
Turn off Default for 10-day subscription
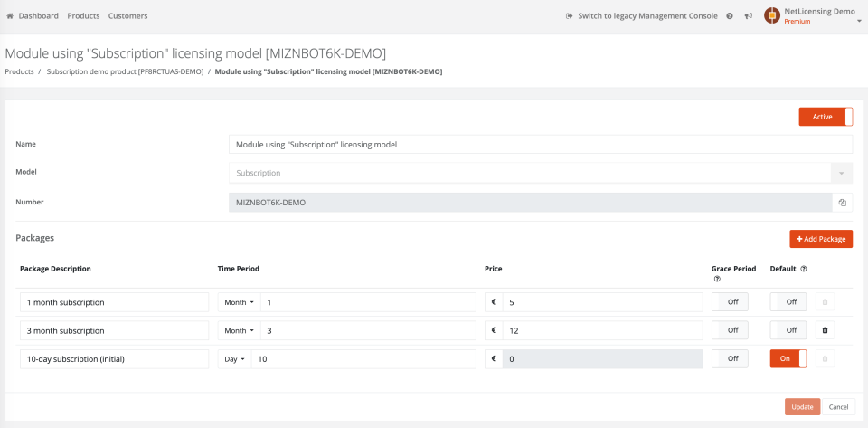point(788,359)
